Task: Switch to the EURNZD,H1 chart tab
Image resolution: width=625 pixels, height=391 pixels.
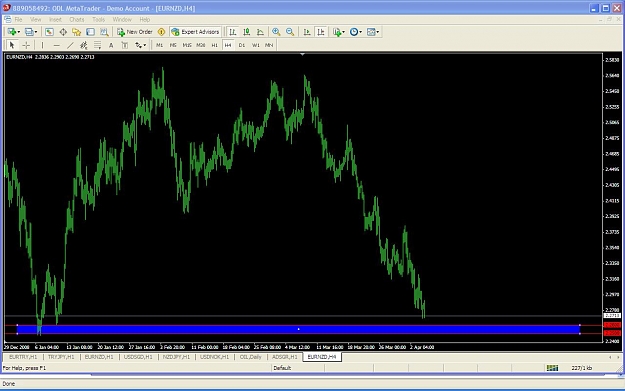Action: (99, 357)
